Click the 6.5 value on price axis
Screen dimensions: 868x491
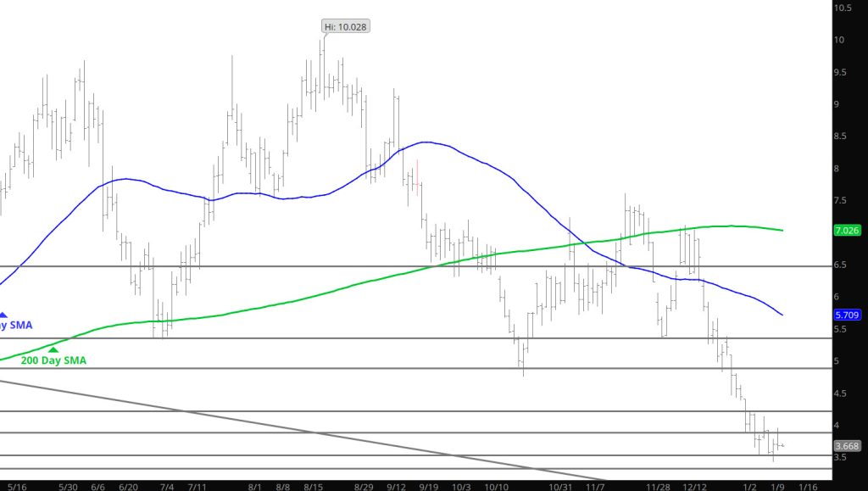(841, 265)
